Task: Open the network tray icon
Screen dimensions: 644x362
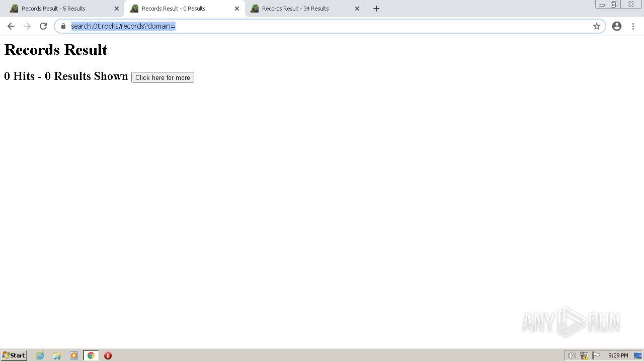Action: coord(584,355)
